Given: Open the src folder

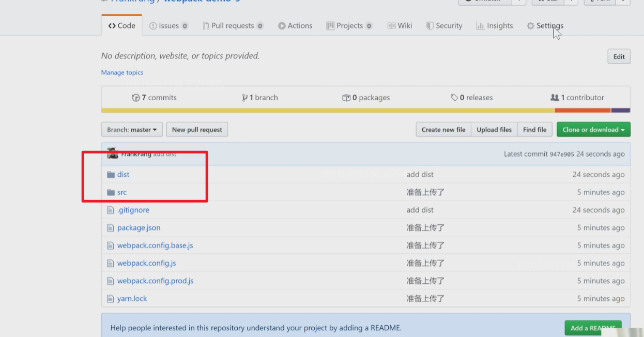Looking at the screenshot, I should click(x=122, y=192).
